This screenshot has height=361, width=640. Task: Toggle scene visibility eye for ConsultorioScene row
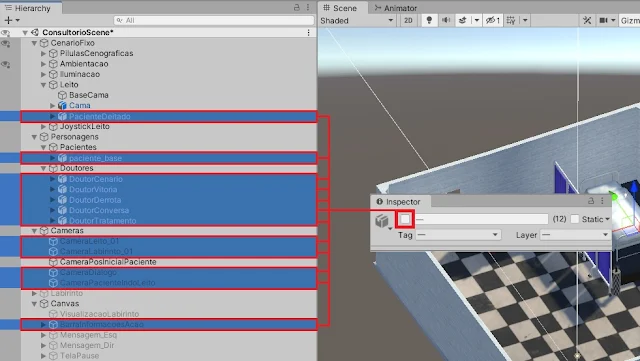click(5, 33)
